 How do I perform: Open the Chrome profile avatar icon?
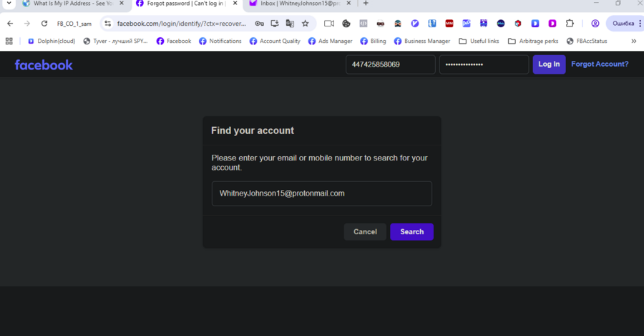(595, 24)
